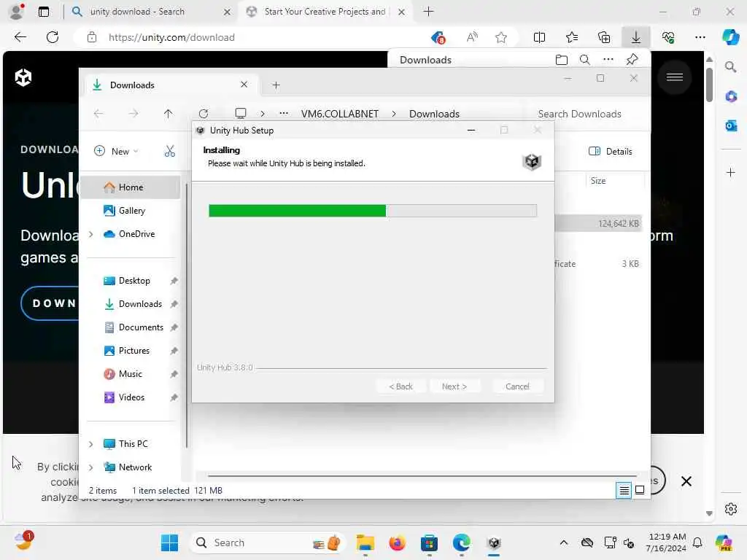Click the Edge browser back arrow

pyautogui.click(x=20, y=37)
